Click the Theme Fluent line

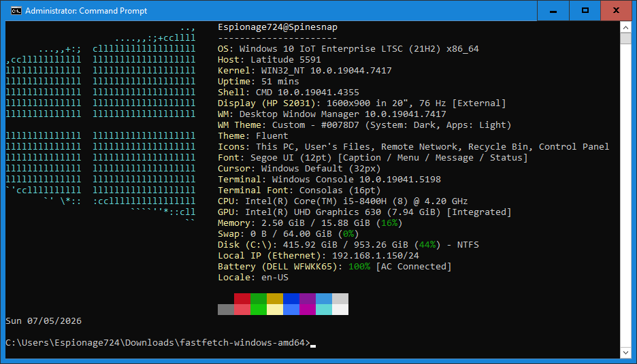click(x=253, y=136)
